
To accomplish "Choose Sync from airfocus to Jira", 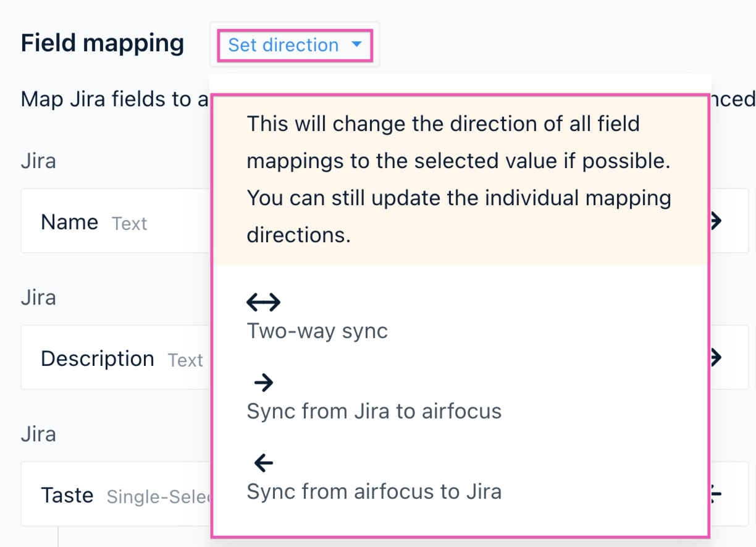I will tap(374, 477).
